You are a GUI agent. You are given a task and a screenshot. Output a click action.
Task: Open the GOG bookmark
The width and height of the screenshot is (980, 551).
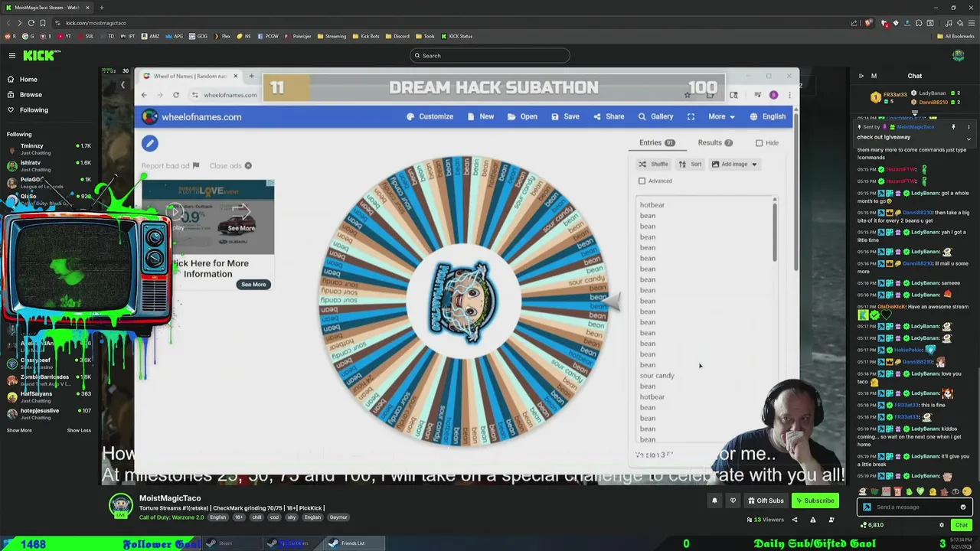[x=199, y=36]
